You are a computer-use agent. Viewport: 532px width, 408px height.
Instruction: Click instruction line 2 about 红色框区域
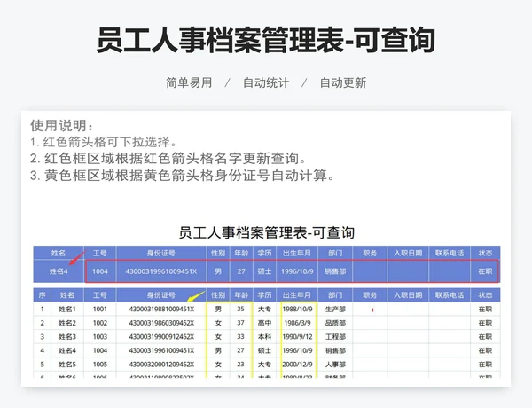coord(168,159)
